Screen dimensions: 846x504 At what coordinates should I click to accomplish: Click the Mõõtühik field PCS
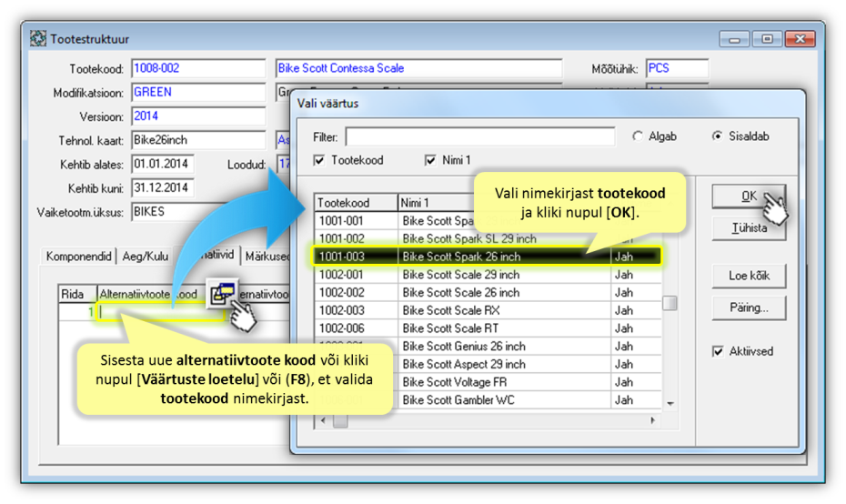point(677,68)
